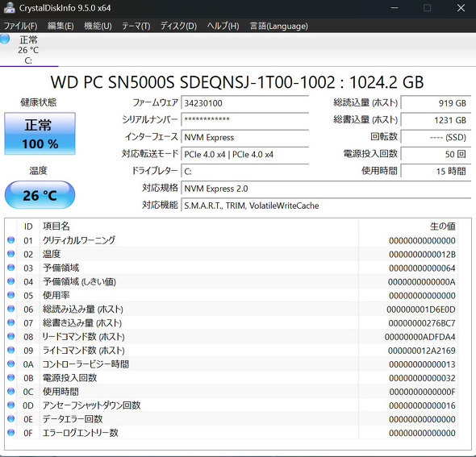Click the WD PC SN5000S drive title

(237, 82)
